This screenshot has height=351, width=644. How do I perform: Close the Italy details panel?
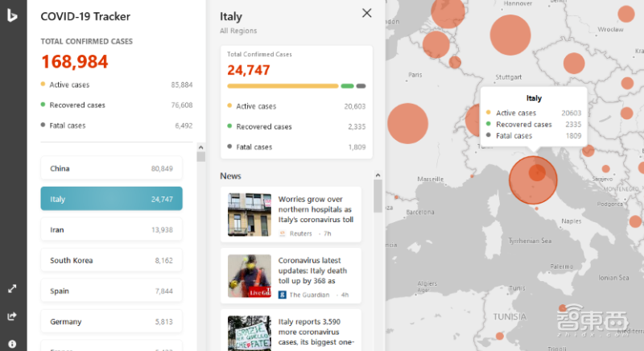click(367, 13)
